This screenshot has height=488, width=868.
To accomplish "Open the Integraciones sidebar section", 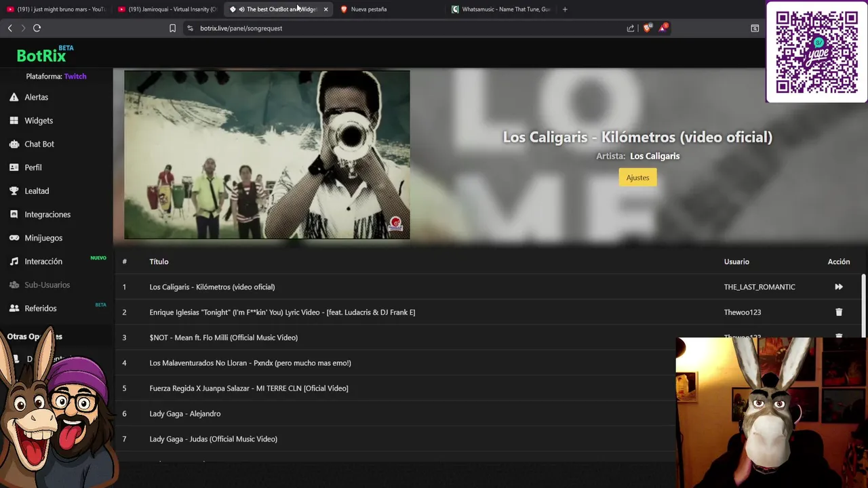I will (x=47, y=214).
